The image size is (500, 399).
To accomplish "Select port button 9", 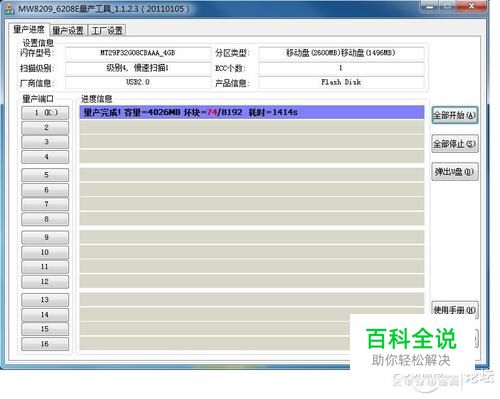I will point(45,237).
